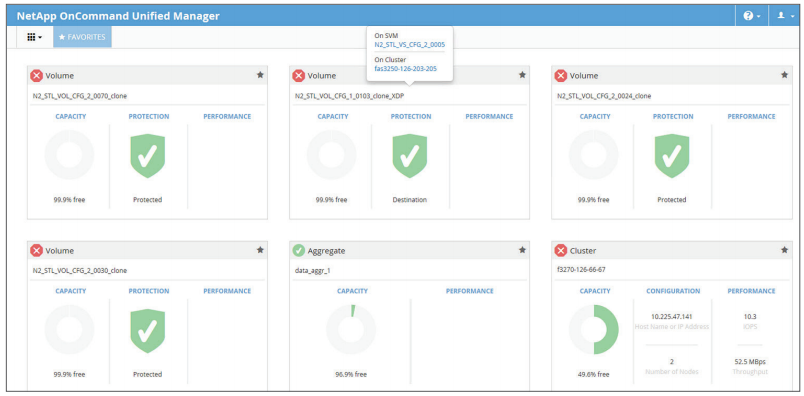
Task: Click the 96.9% free aggregate donut chart
Action: tap(351, 330)
